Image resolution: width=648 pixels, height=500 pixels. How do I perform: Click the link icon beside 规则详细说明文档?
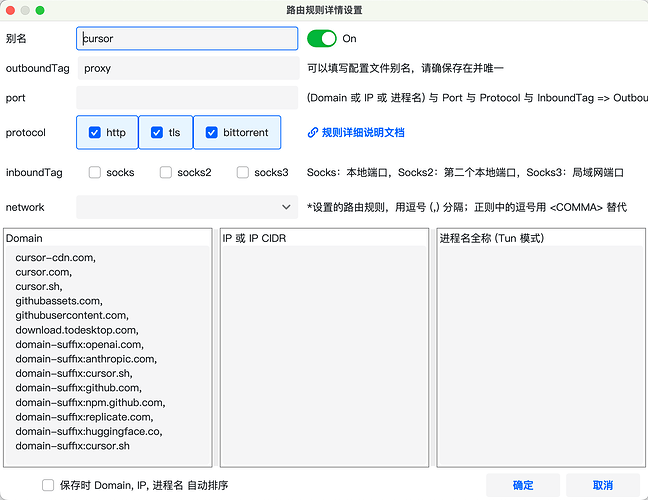313,133
